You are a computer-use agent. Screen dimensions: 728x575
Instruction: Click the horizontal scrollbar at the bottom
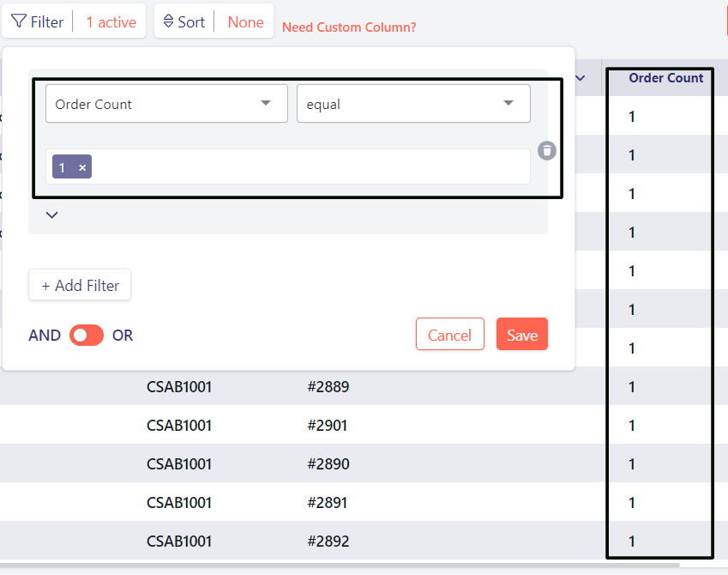coord(343,566)
